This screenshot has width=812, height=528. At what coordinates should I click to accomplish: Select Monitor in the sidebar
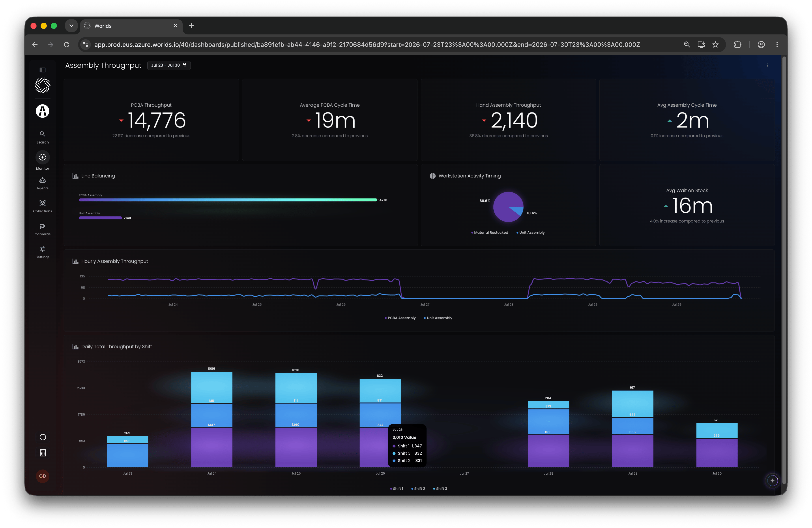[43, 160]
